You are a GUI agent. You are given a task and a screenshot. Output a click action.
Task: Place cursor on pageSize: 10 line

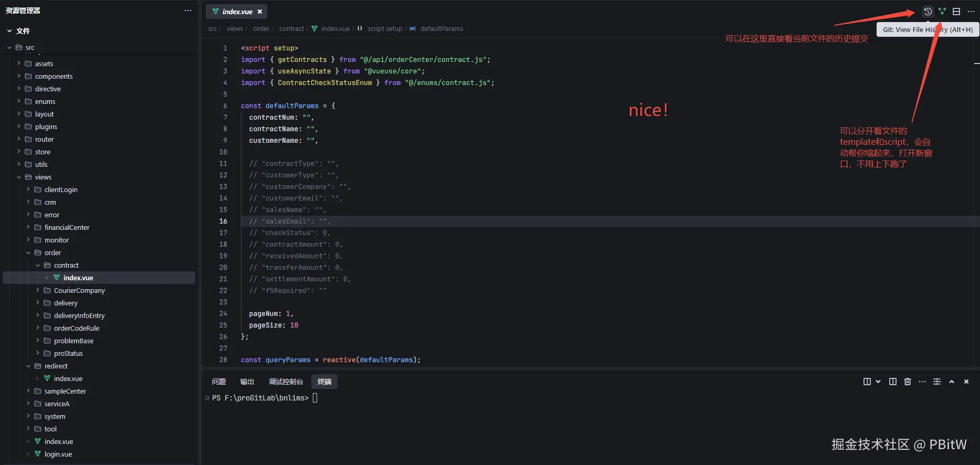pyautogui.click(x=273, y=325)
